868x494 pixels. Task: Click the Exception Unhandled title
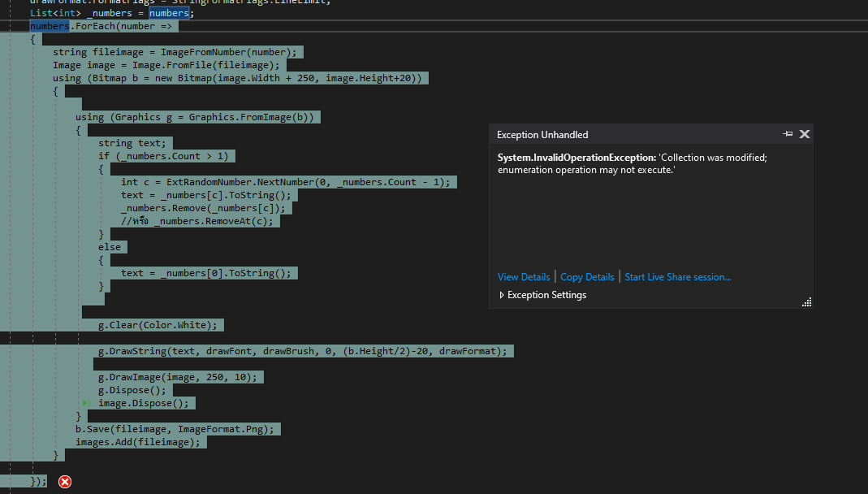(542, 135)
